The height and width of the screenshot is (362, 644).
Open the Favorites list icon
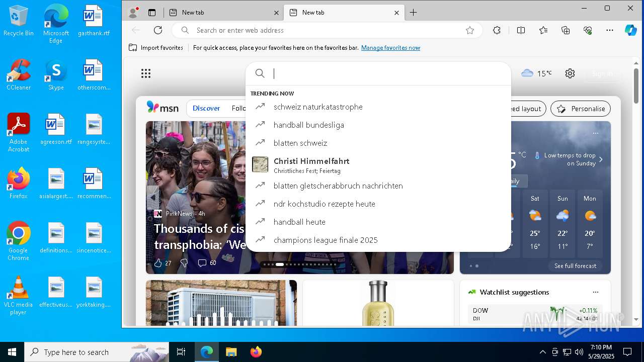[543, 30]
